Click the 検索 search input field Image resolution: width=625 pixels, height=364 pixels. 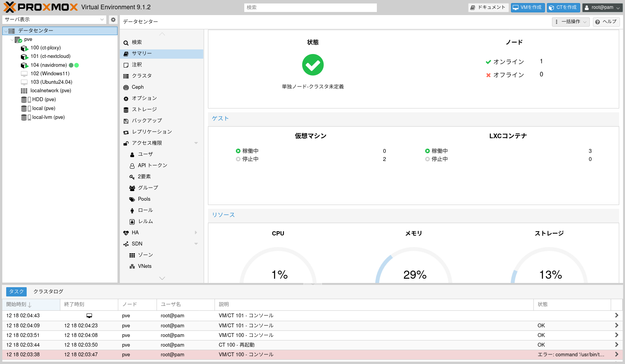(x=310, y=7)
